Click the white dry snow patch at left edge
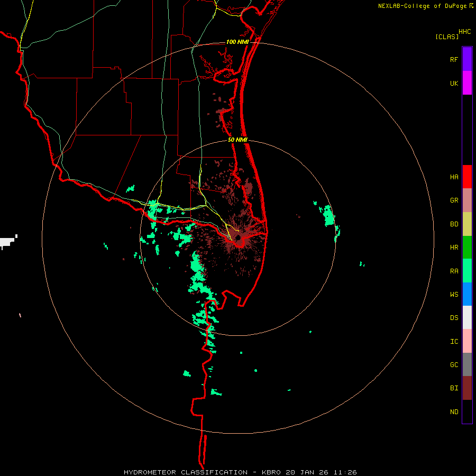 [x=8, y=242]
